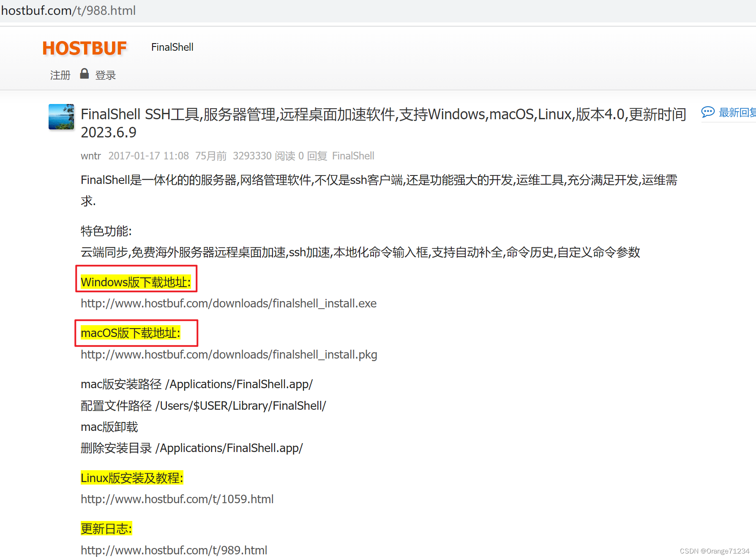Click the highlighted macOS版下载地址 heading
The width and height of the screenshot is (756, 559).
click(131, 333)
